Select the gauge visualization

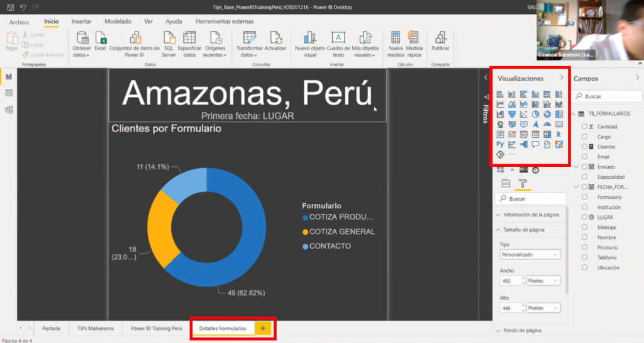click(x=547, y=124)
